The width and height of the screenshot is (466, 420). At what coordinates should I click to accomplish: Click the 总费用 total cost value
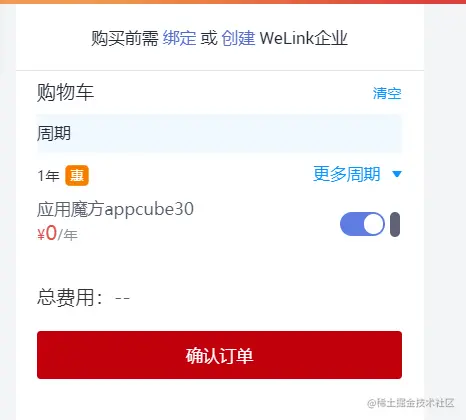pyautogui.click(x=122, y=297)
